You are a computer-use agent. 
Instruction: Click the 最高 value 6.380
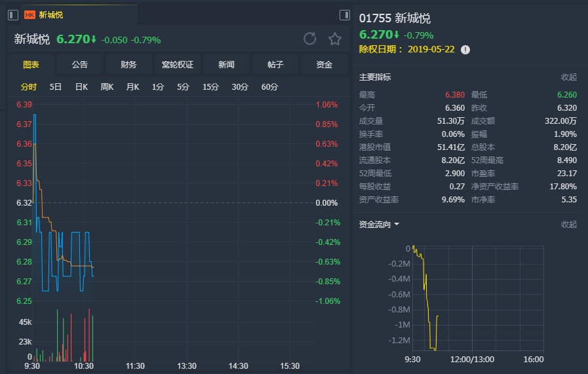point(454,95)
